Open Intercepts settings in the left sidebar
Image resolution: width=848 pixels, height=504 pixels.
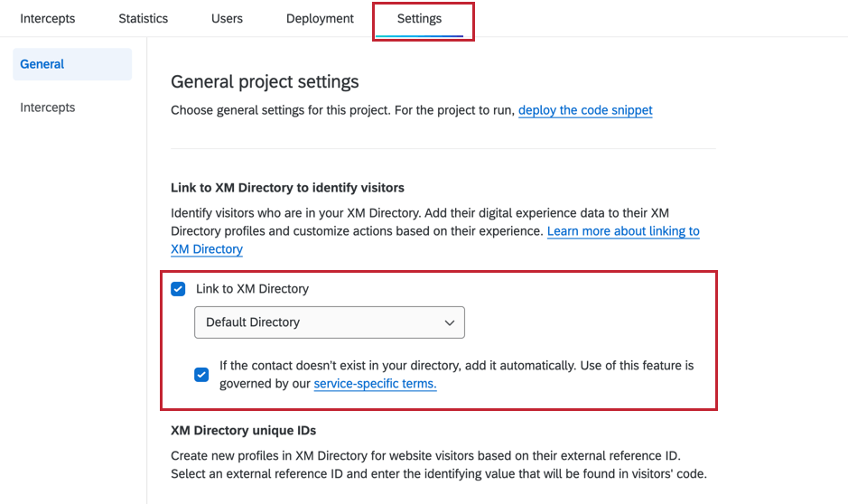pyautogui.click(x=48, y=107)
